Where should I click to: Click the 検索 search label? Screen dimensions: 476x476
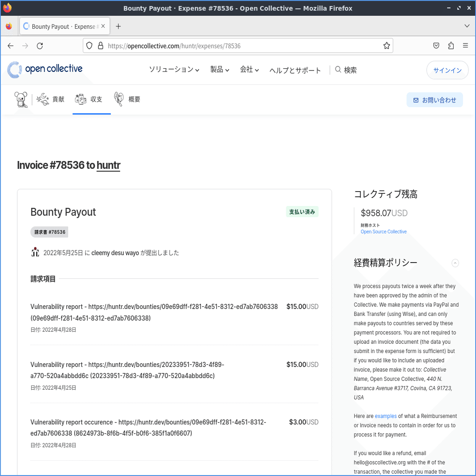(x=350, y=70)
